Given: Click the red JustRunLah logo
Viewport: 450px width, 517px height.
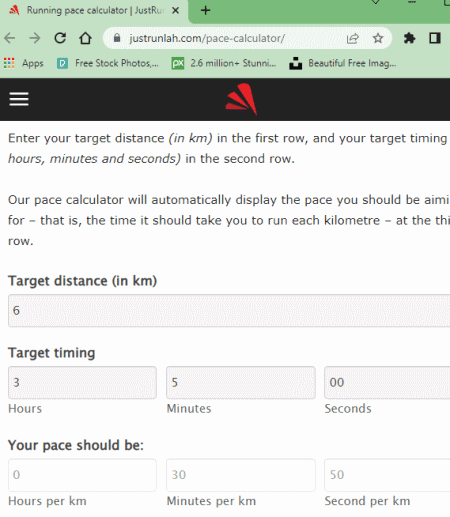Looking at the screenshot, I should [x=241, y=99].
